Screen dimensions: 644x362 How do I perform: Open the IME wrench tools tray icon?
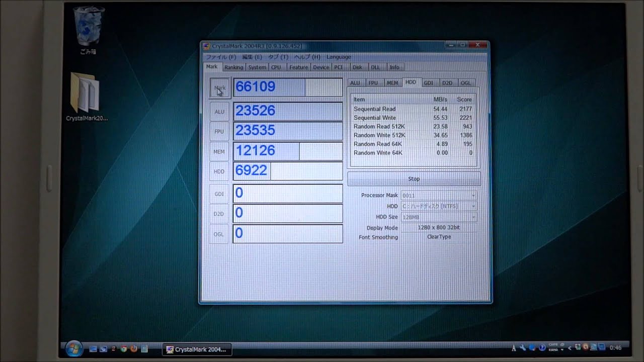click(523, 348)
